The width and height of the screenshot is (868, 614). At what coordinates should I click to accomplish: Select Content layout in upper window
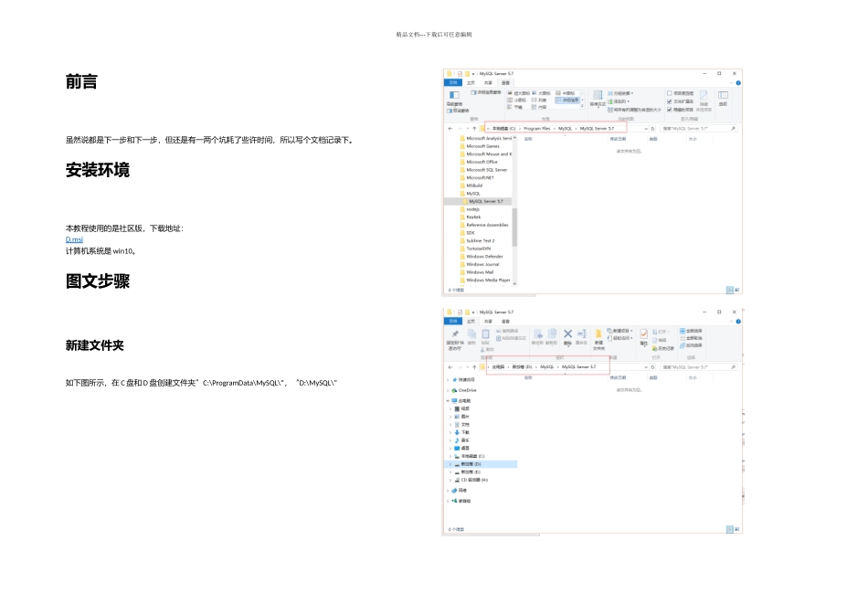click(x=539, y=107)
